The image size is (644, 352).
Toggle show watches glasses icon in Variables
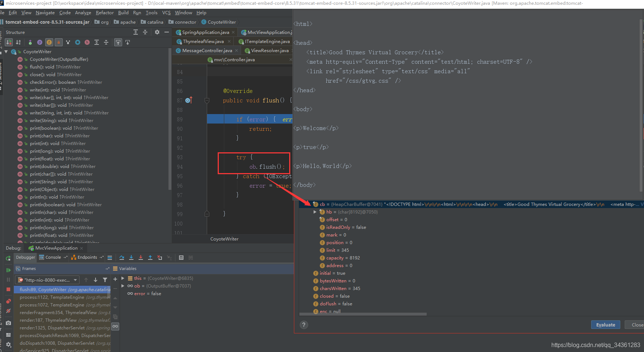click(115, 326)
